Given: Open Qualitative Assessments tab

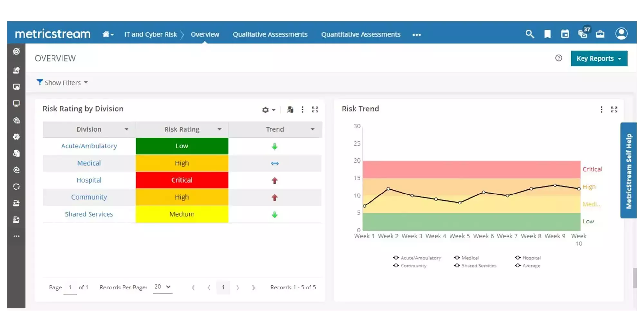Looking at the screenshot, I should [270, 34].
